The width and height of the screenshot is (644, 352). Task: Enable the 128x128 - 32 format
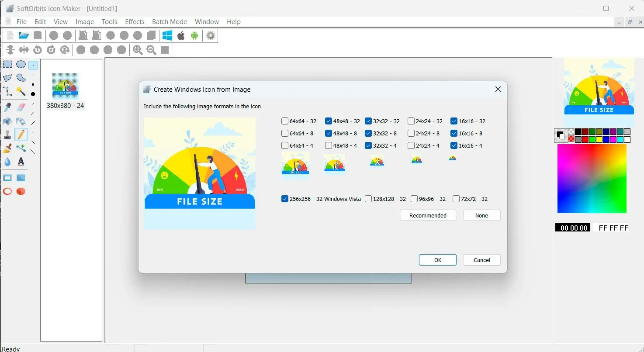(368, 199)
